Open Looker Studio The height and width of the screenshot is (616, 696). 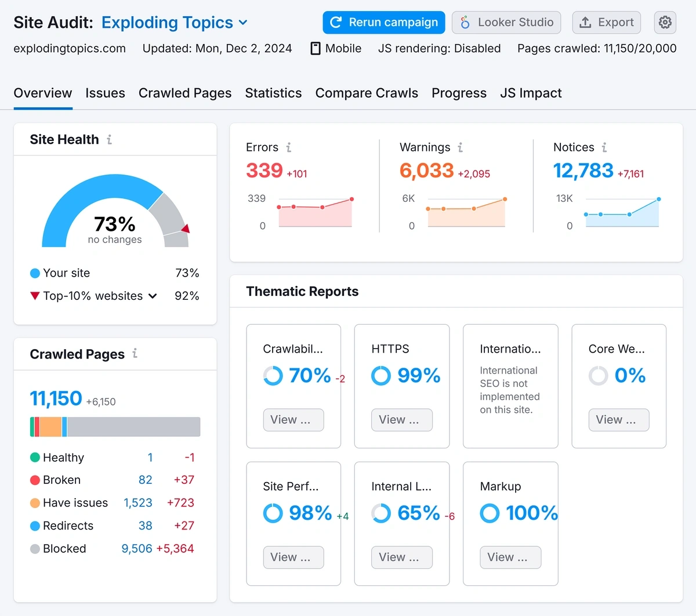click(506, 22)
